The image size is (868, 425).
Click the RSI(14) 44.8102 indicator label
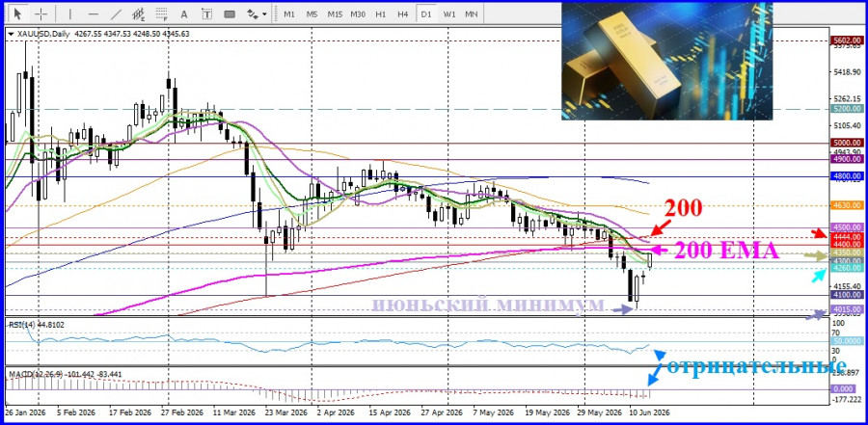pyautogui.click(x=36, y=325)
